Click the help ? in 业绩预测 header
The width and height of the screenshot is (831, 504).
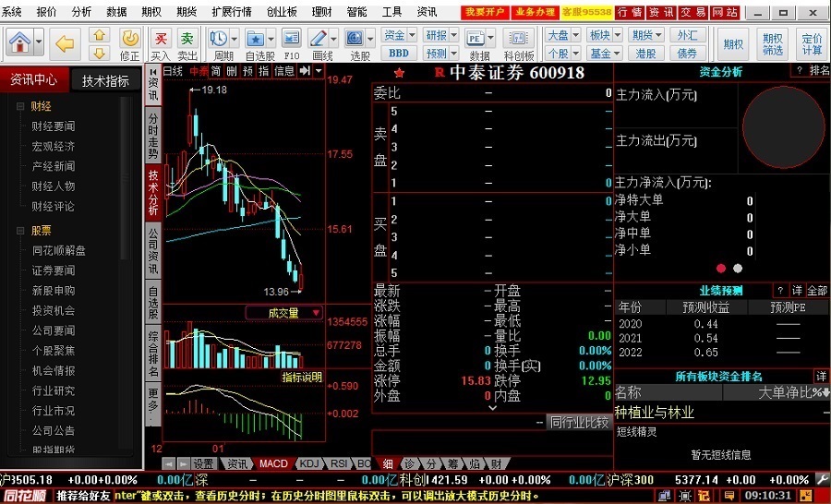click(780, 291)
